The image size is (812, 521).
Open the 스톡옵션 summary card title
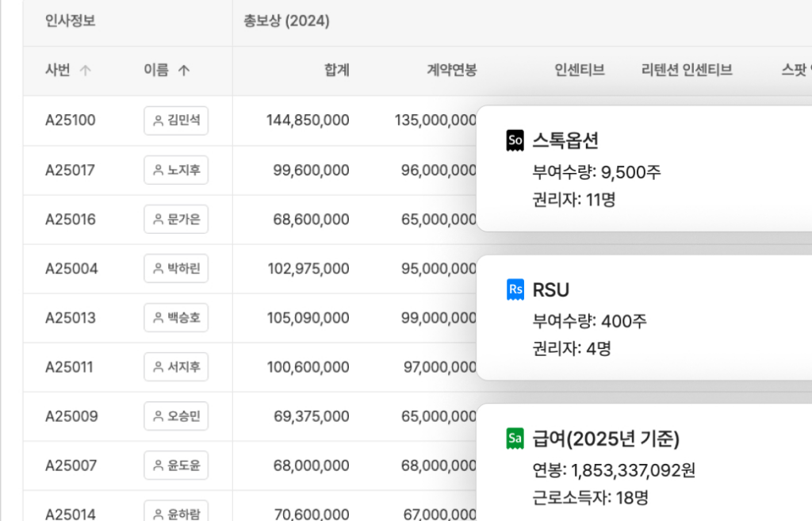pyautogui.click(x=565, y=141)
